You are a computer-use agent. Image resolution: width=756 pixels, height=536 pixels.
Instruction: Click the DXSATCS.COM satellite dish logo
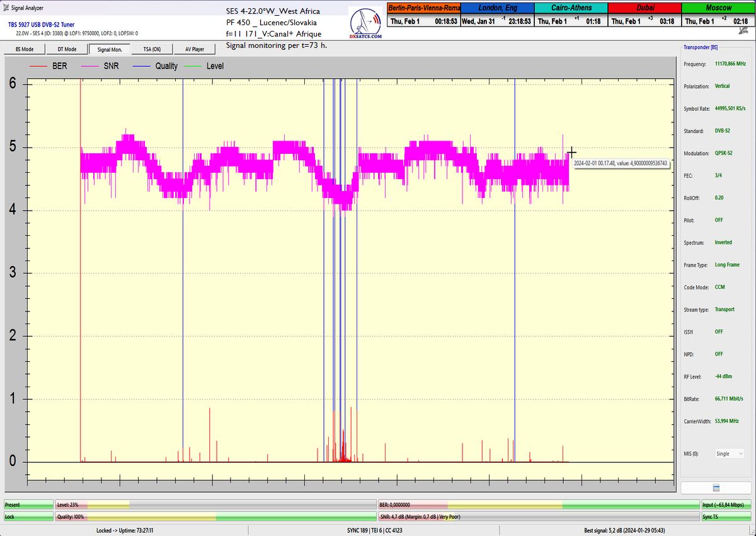pos(365,23)
